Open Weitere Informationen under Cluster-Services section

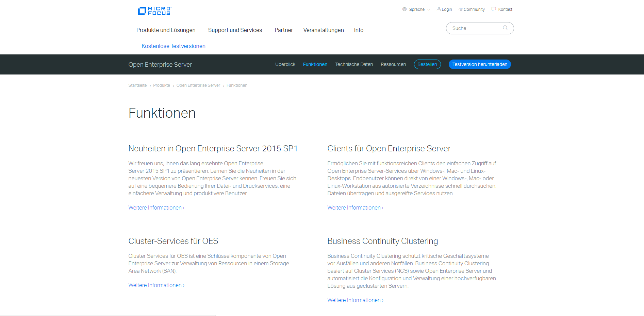coord(156,285)
